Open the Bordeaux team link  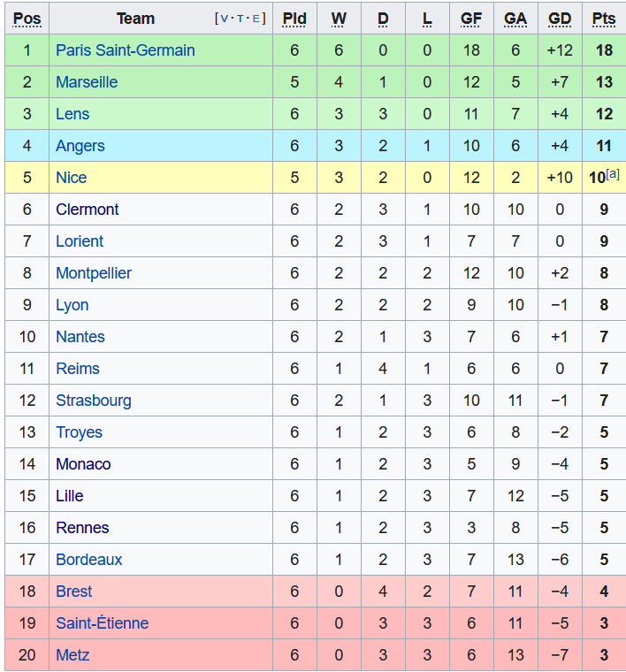[x=88, y=560]
